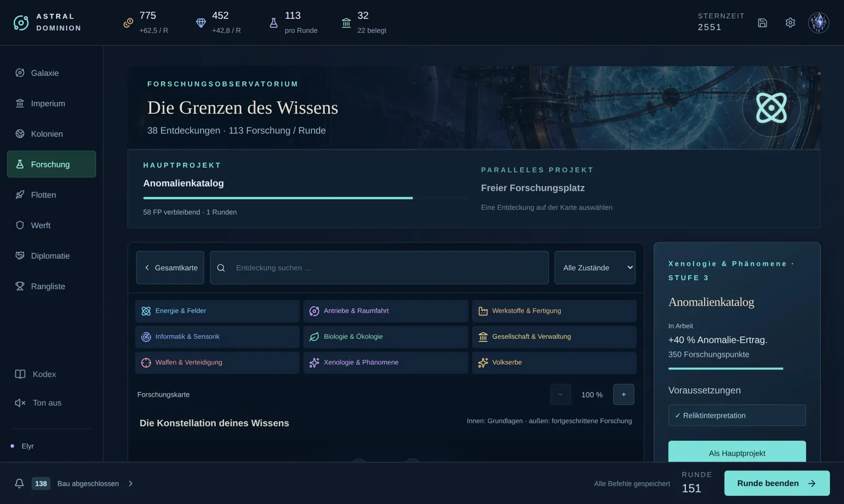Select the Forschung menu item
Image resolution: width=844 pixels, height=504 pixels.
[52, 164]
